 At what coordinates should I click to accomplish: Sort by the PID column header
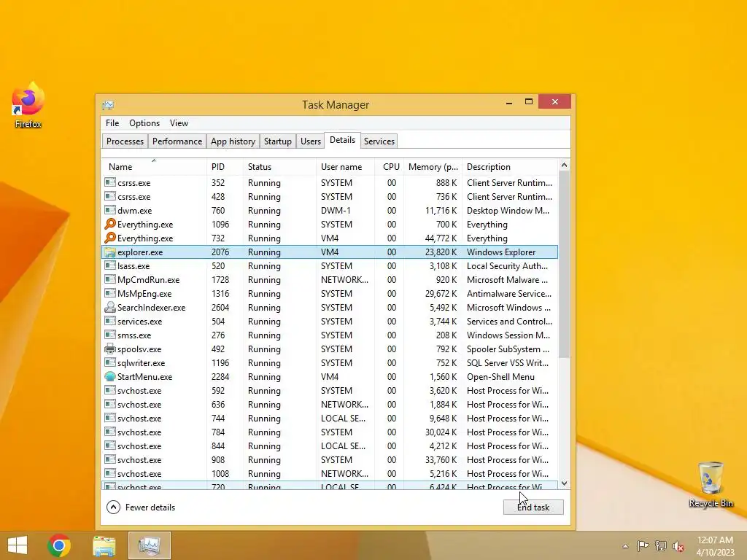(225, 167)
